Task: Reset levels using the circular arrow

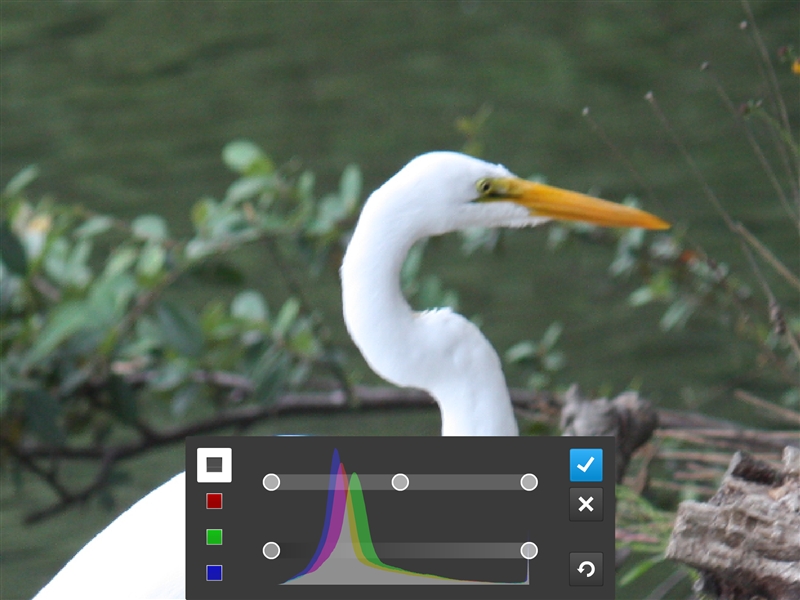Action: pyautogui.click(x=586, y=569)
